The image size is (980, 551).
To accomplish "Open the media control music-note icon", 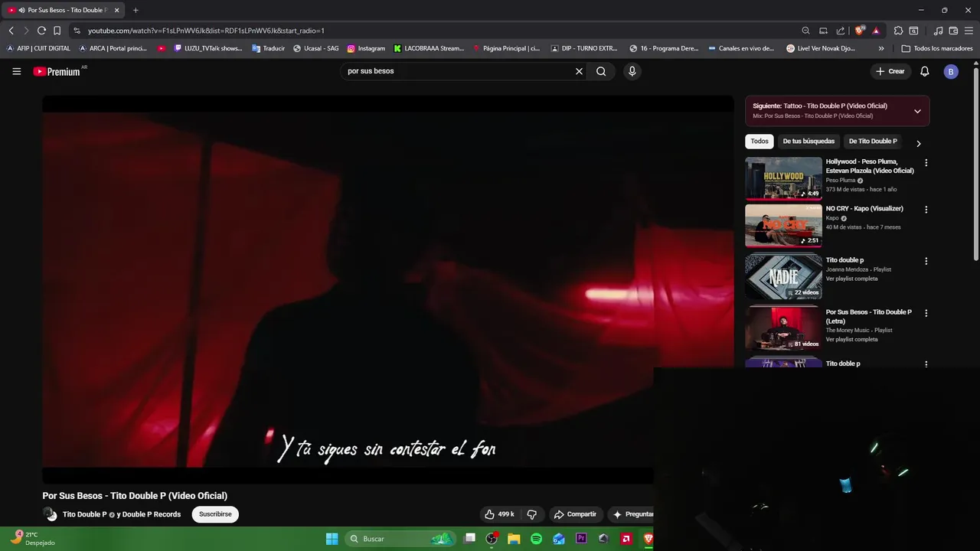I will pyautogui.click(x=938, y=31).
